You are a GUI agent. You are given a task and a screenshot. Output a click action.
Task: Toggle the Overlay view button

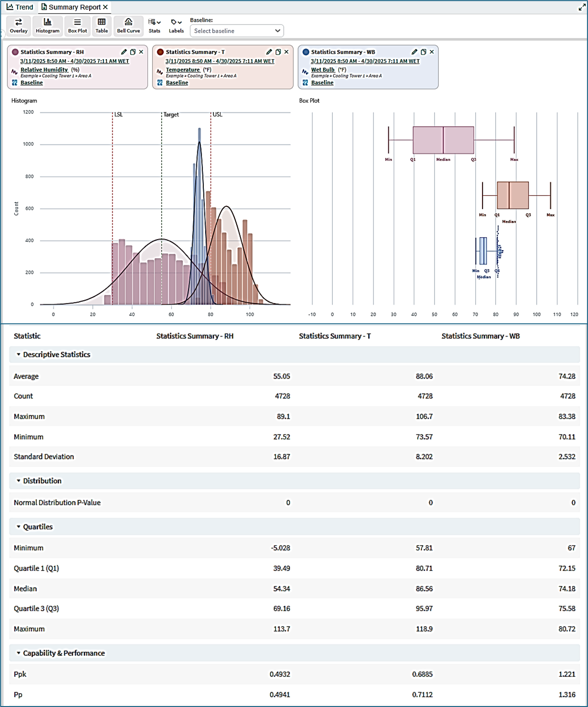click(x=18, y=25)
